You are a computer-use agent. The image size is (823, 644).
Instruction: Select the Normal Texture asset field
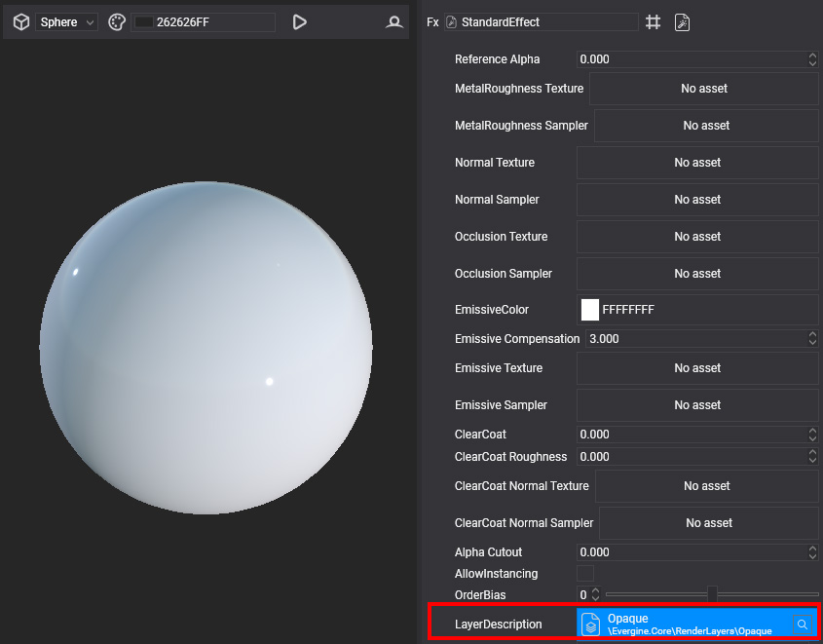(x=697, y=163)
